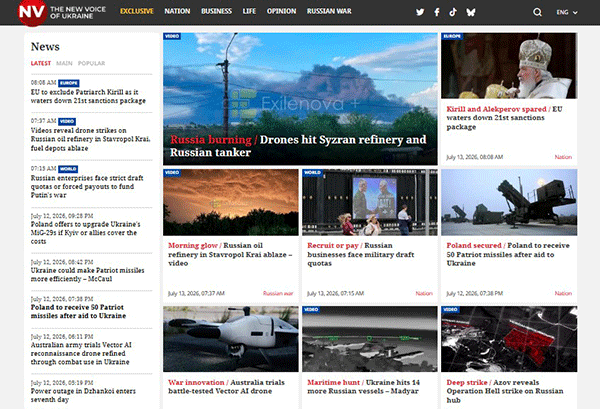This screenshot has height=409, width=600.
Task: Open NV's Facebook page icon
Action: 437,12
